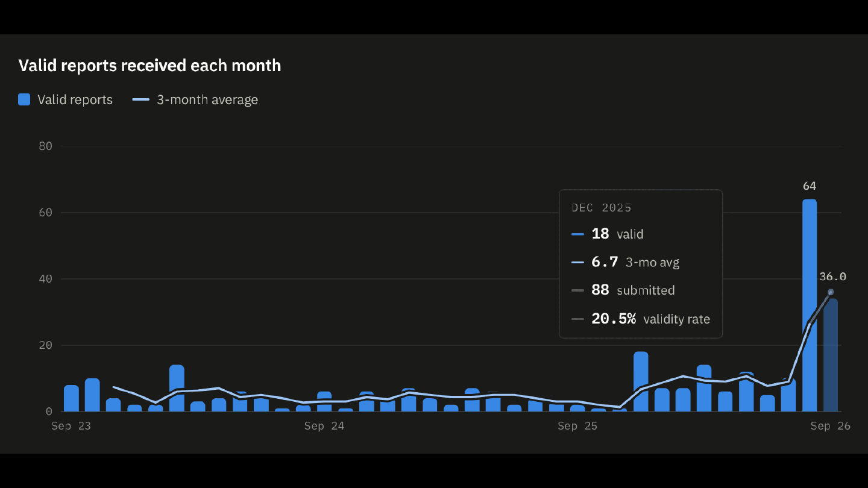Select the "3-month average" legend label

(x=207, y=100)
